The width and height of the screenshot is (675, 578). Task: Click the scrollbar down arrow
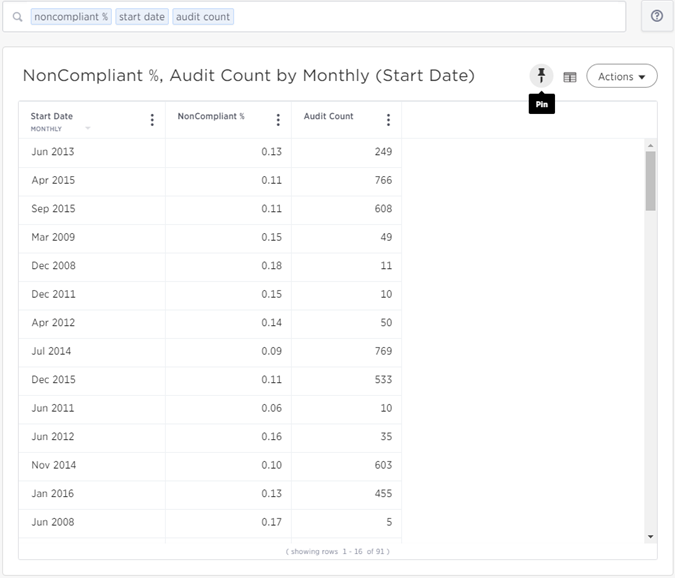pyautogui.click(x=650, y=536)
